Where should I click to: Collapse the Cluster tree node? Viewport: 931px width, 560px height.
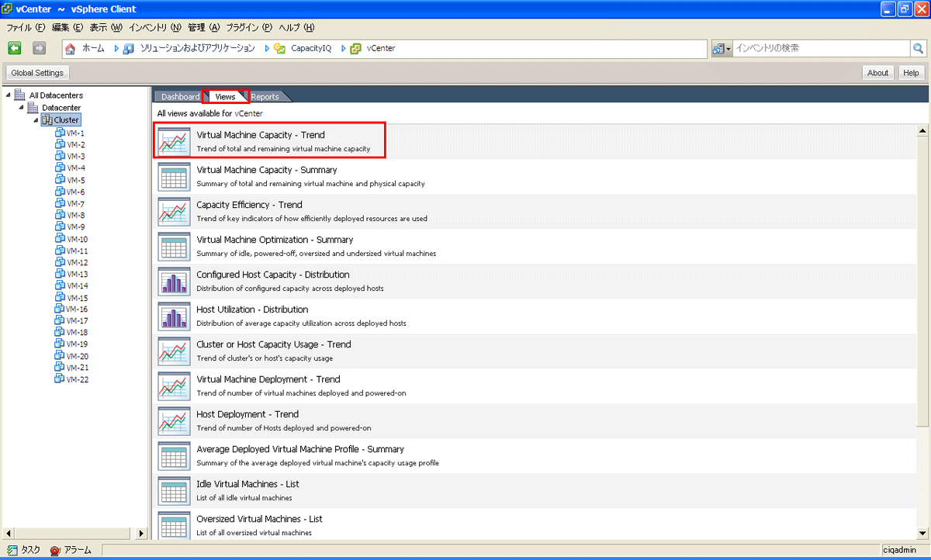[35, 120]
